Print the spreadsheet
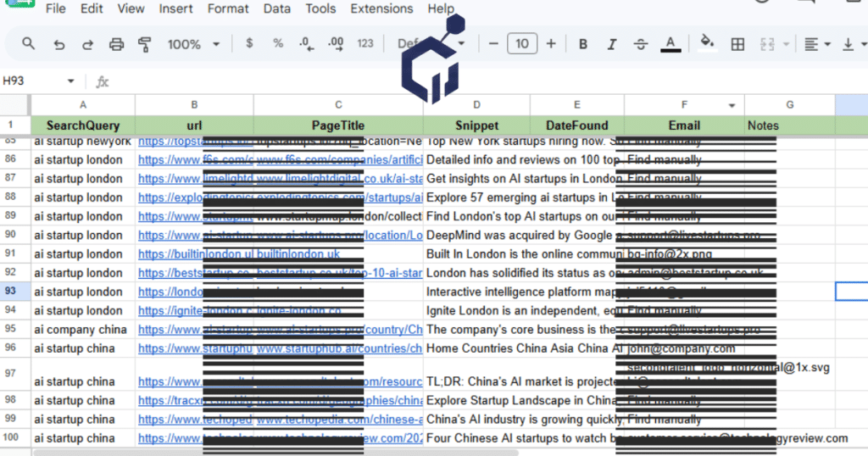The width and height of the screenshot is (868, 456). click(116, 44)
